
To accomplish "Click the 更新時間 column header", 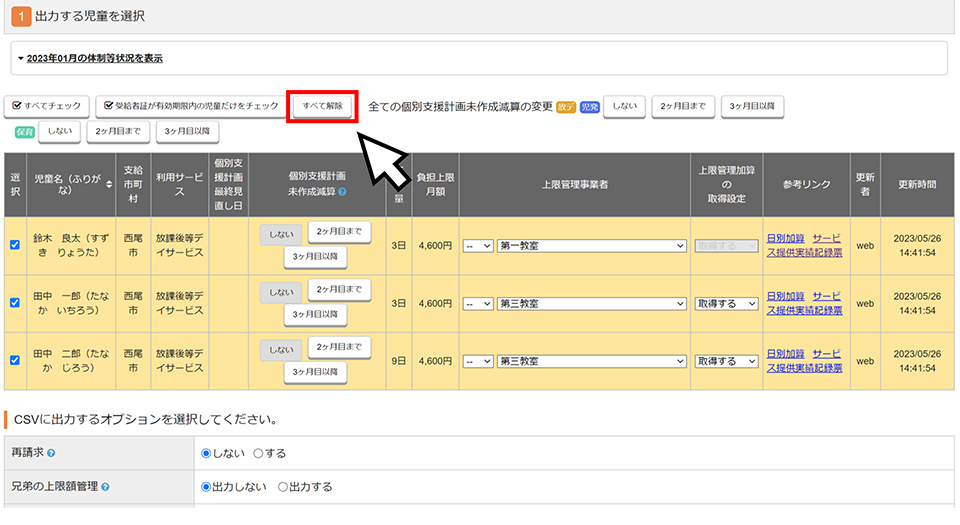I will click(917, 184).
